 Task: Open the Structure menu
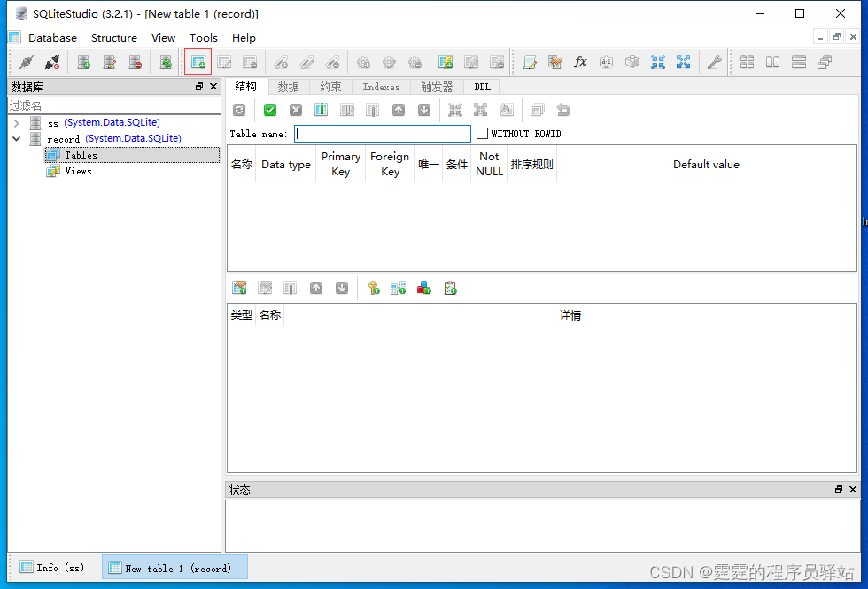[x=114, y=37]
